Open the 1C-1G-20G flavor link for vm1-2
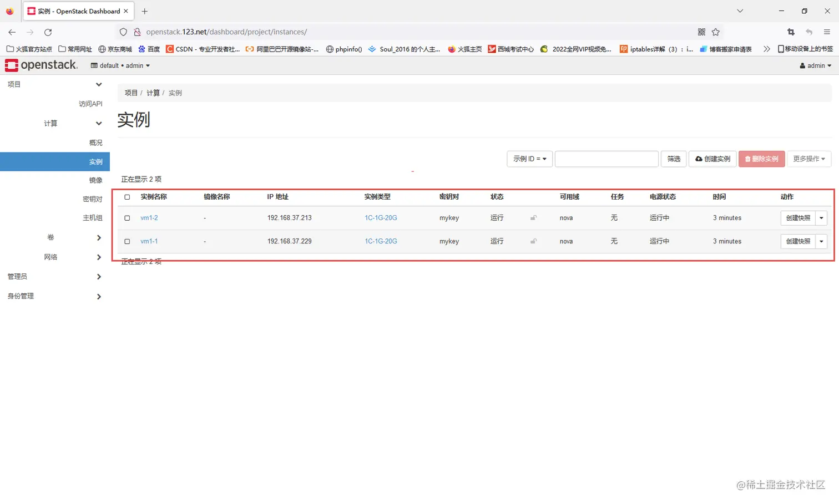The width and height of the screenshot is (839, 504). (381, 218)
